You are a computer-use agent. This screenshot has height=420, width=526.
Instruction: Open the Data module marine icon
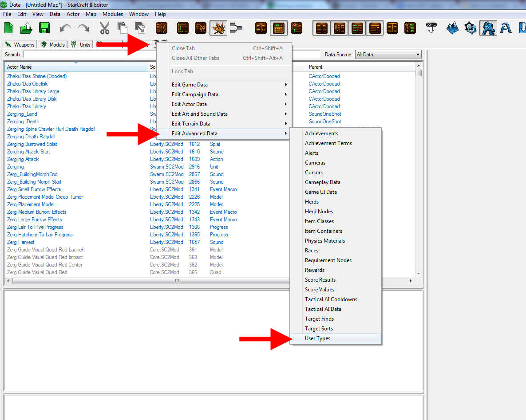[x=488, y=28]
